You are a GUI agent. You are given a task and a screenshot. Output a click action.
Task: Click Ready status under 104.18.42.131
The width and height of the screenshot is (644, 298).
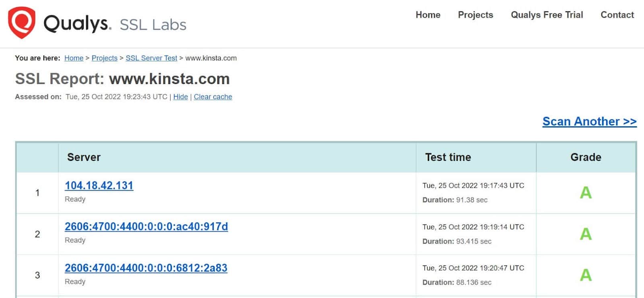click(x=75, y=199)
